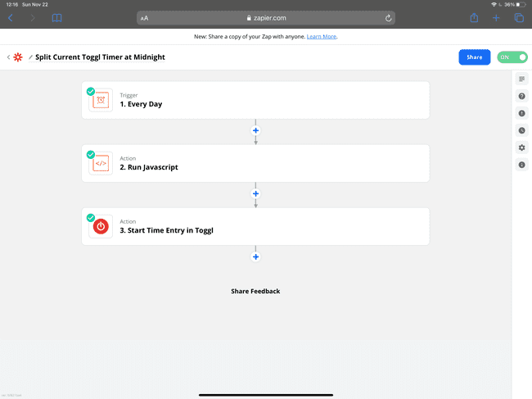
Task: Tap the AA reader settings button
Action: 144,18
